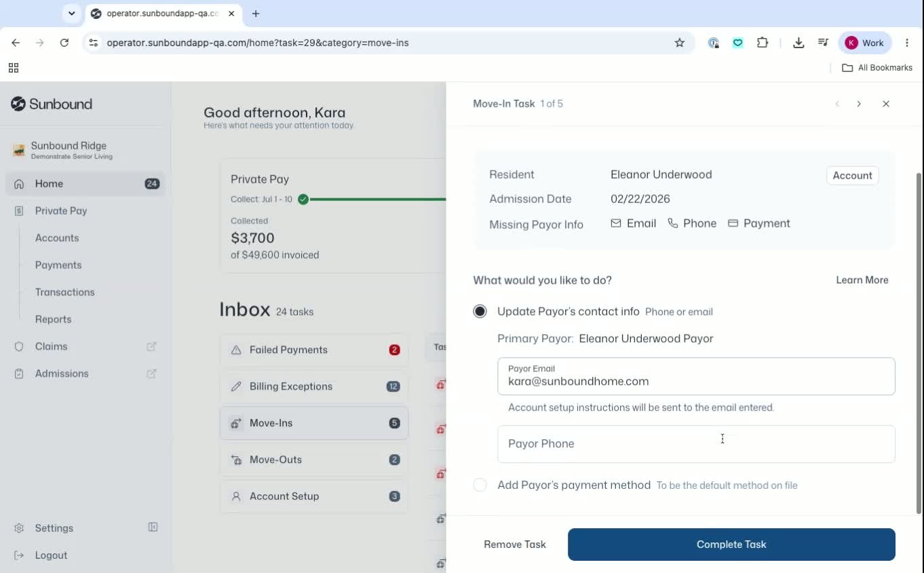The height and width of the screenshot is (573, 924).
Task: Click the missing Email envelope icon
Action: 616,223
